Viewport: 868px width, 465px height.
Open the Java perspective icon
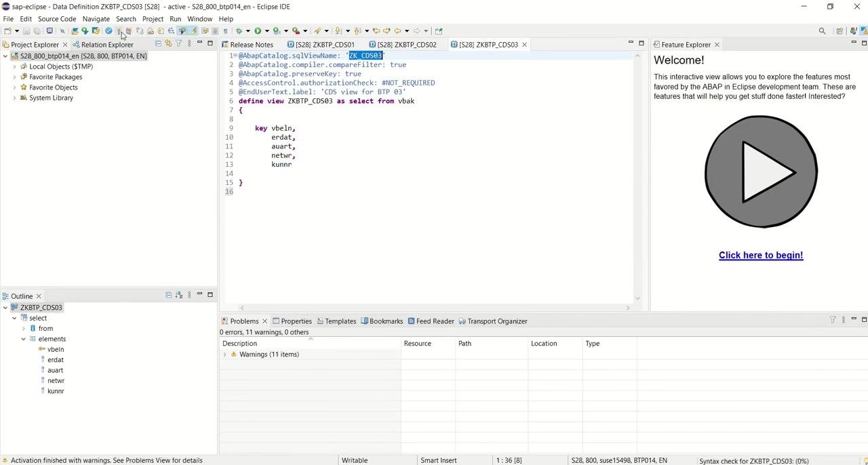click(854, 31)
